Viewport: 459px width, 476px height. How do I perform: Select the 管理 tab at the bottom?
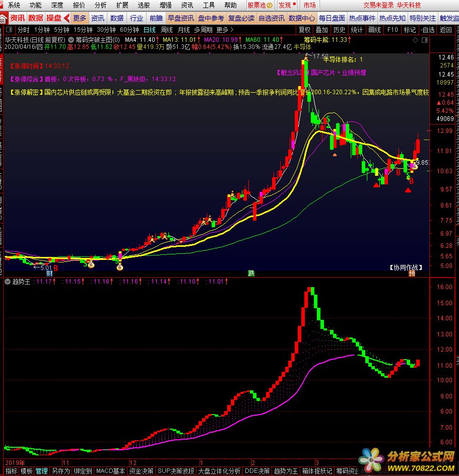[x=42, y=471]
